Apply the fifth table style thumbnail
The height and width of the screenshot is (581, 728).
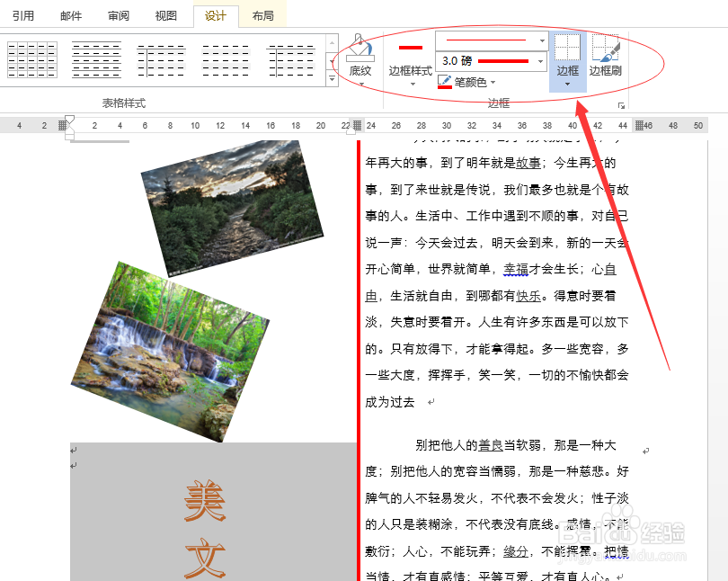pyautogui.click(x=291, y=59)
